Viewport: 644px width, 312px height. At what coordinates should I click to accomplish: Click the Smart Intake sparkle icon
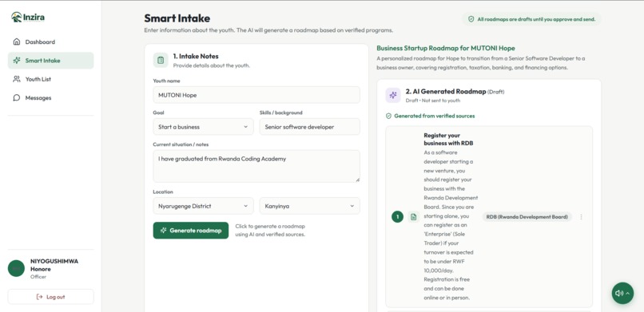pos(17,61)
